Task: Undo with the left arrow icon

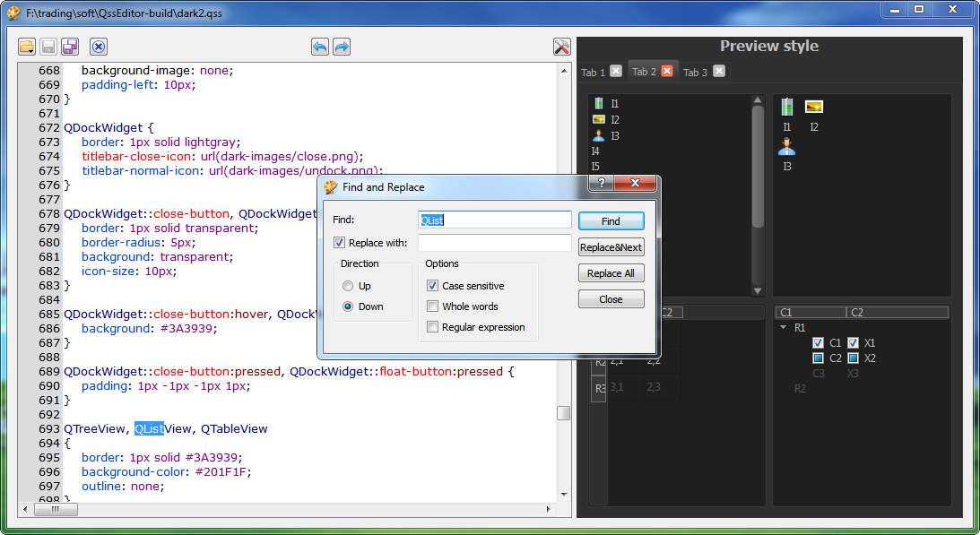Action: [320, 47]
